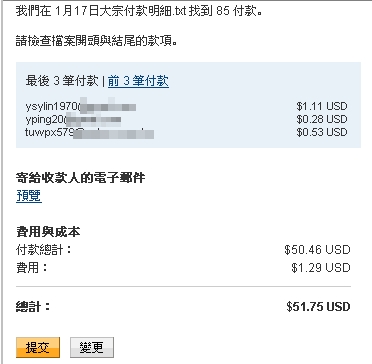Click the 預覽 email preview link
This screenshot has height=364, width=372.
[x=29, y=196]
